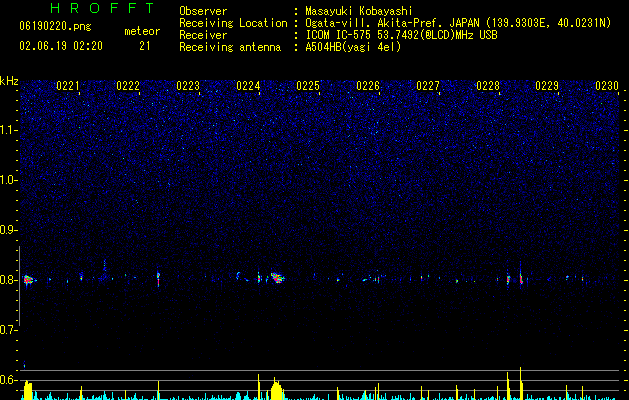This screenshot has width=629, height=400.
Task: Click the HROFFT title text
Action: click(103, 8)
